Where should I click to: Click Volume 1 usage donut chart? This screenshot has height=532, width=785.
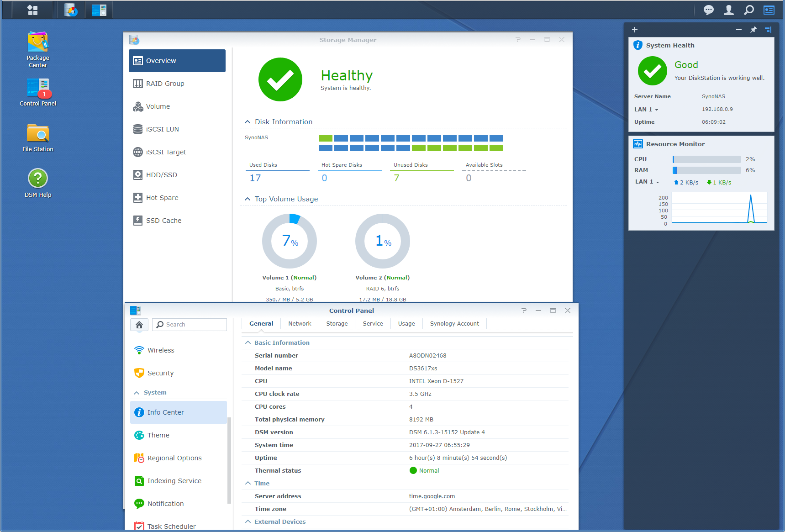290,241
